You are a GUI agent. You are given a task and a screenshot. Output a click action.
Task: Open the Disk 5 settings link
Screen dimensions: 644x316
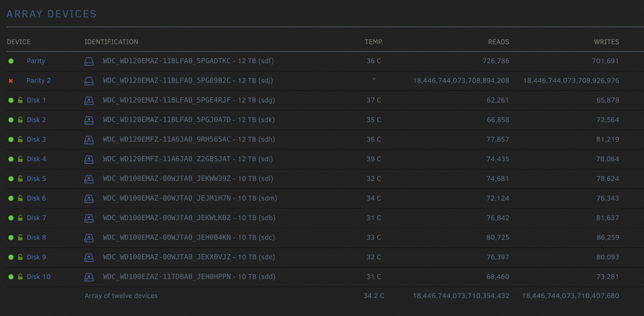pos(36,179)
